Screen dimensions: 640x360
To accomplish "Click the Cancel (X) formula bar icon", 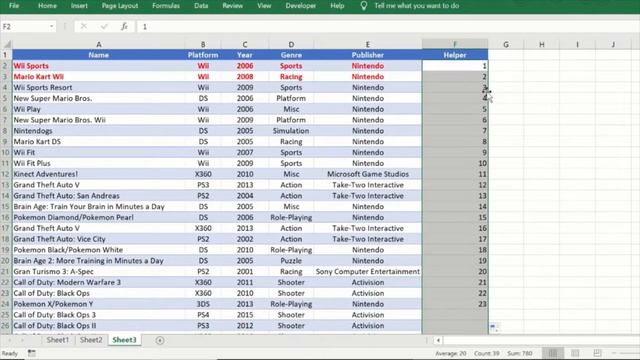I will (x=84, y=27).
